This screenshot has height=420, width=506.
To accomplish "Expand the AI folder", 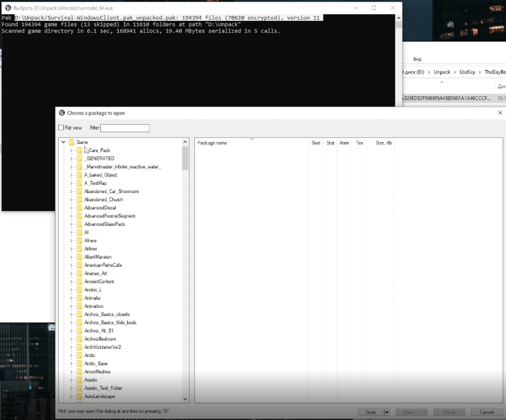I will pyautogui.click(x=71, y=232).
